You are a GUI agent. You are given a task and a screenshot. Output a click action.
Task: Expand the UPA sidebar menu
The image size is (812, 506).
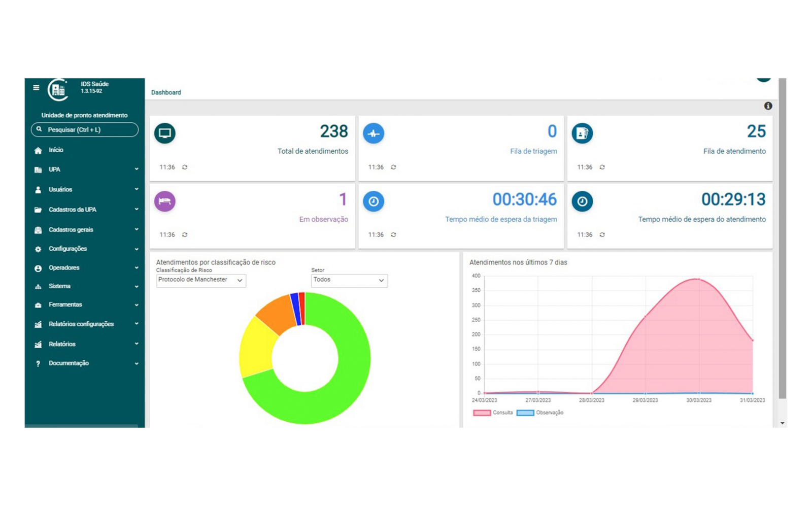click(85, 170)
